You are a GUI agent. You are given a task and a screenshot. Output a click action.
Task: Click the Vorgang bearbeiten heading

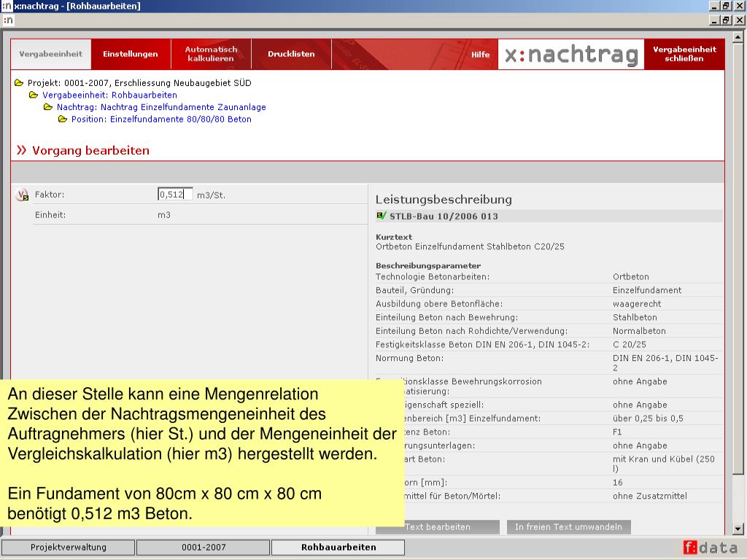(x=90, y=150)
